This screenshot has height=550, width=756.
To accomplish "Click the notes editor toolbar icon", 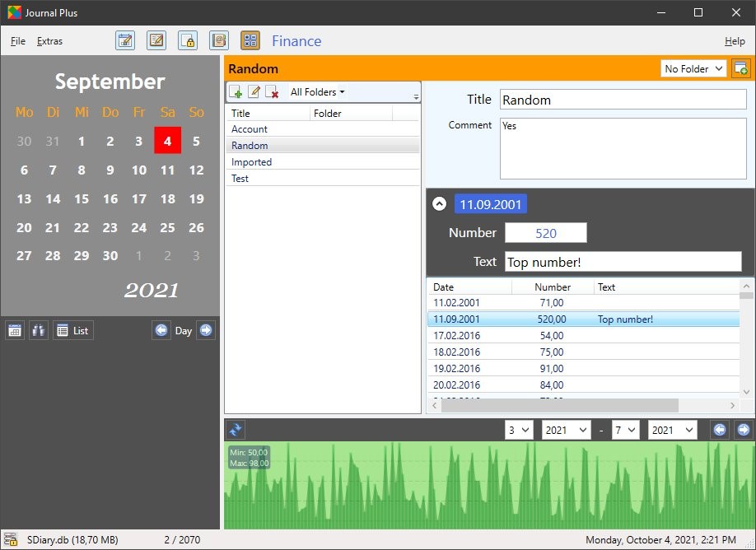I will [x=156, y=40].
